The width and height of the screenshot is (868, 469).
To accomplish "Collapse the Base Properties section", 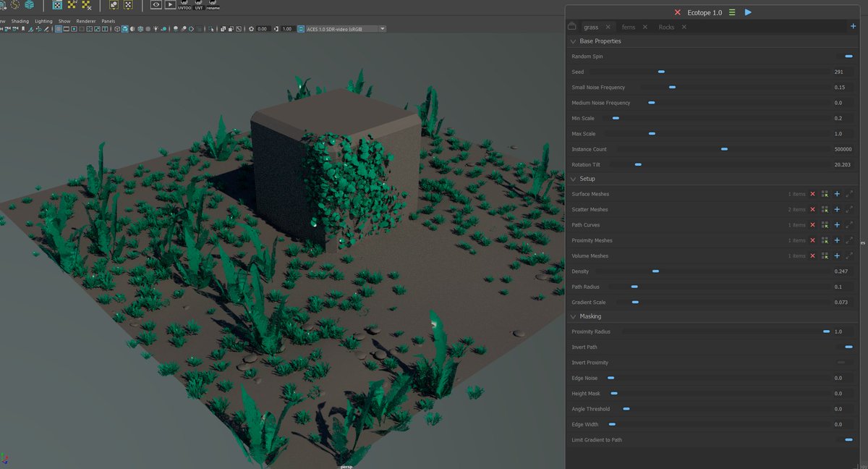I will (573, 41).
